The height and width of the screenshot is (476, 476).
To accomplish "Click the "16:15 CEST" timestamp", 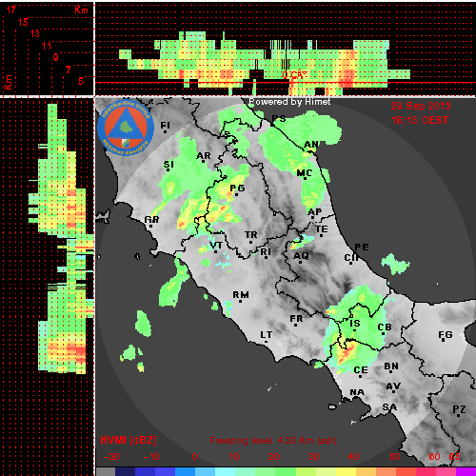I will coord(420,120).
